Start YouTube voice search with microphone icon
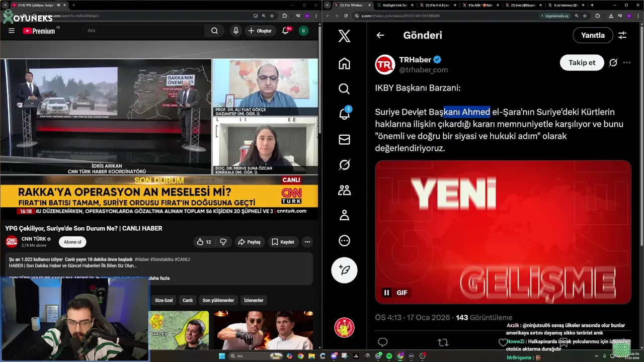 pyautogui.click(x=235, y=31)
